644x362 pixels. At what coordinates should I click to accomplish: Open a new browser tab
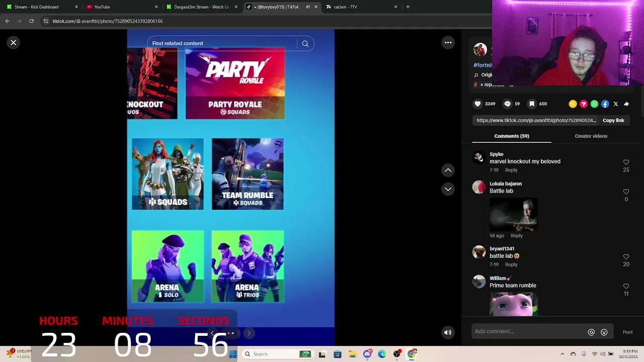tap(408, 7)
